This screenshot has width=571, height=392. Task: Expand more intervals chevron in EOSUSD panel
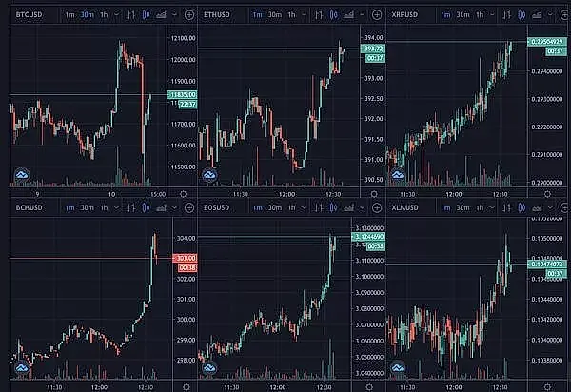[x=305, y=207]
